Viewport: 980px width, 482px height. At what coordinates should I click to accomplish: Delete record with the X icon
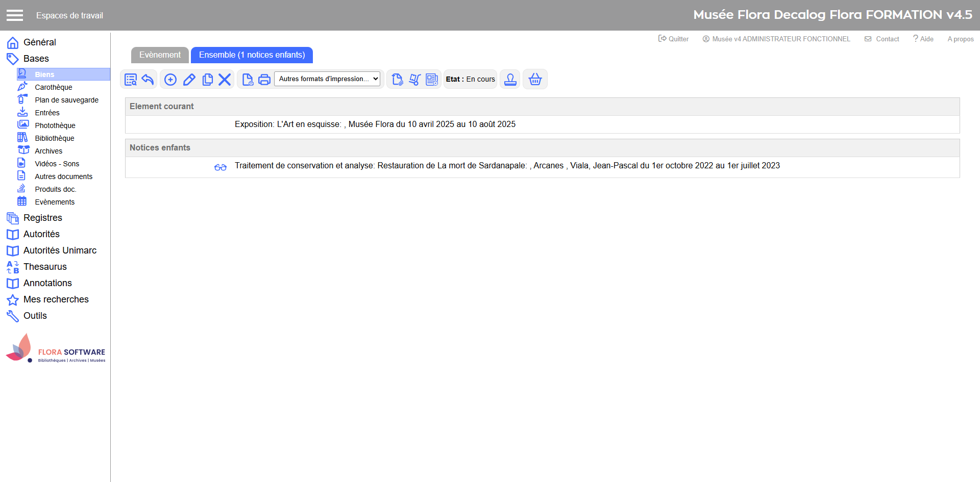225,80
